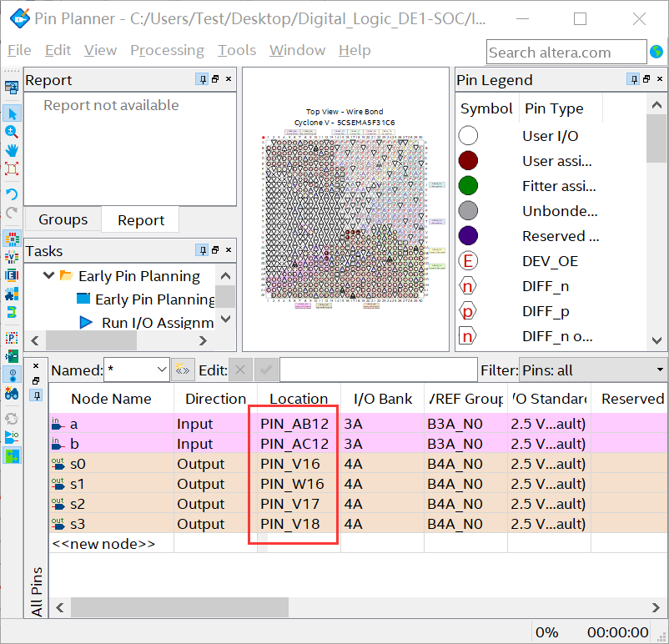This screenshot has width=669, height=644.
Task: Click the All Pins table scroll-right arrow
Action: point(656,608)
